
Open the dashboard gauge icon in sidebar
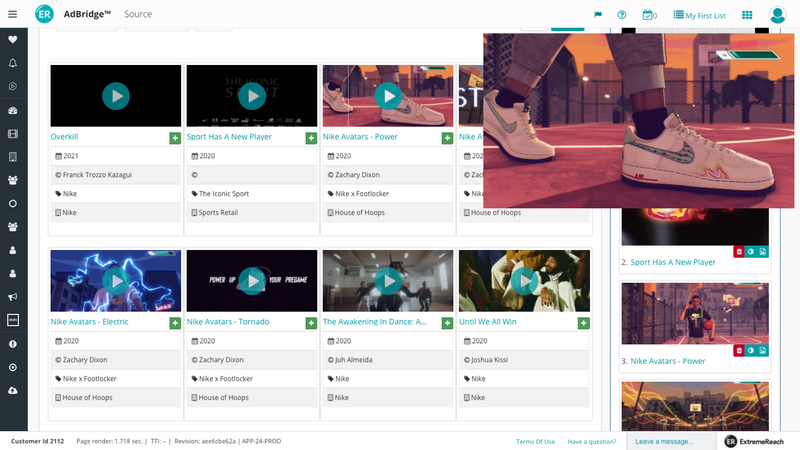(13, 110)
